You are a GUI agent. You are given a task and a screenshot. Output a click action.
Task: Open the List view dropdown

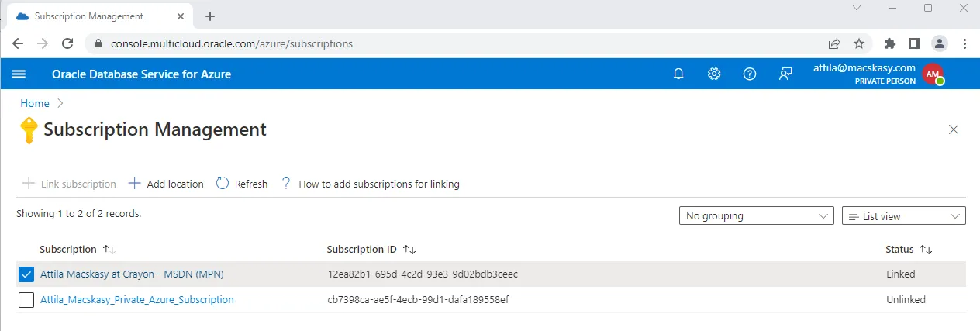pyautogui.click(x=904, y=216)
